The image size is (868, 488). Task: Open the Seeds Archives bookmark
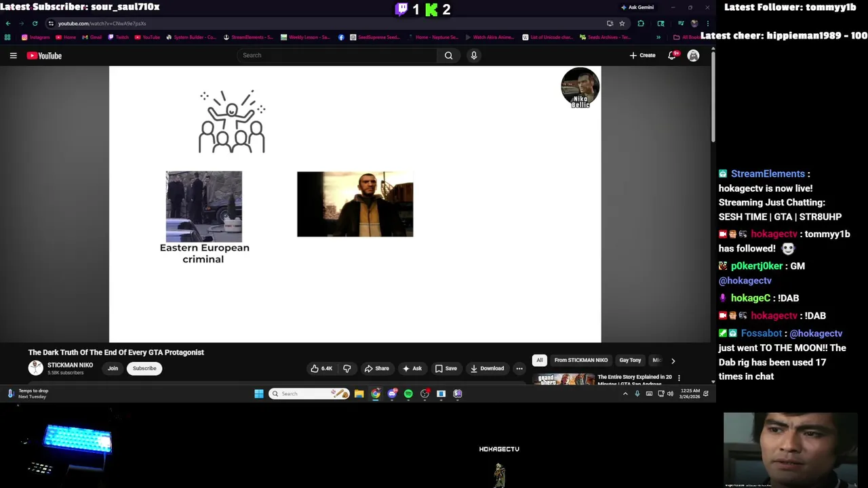tap(606, 37)
